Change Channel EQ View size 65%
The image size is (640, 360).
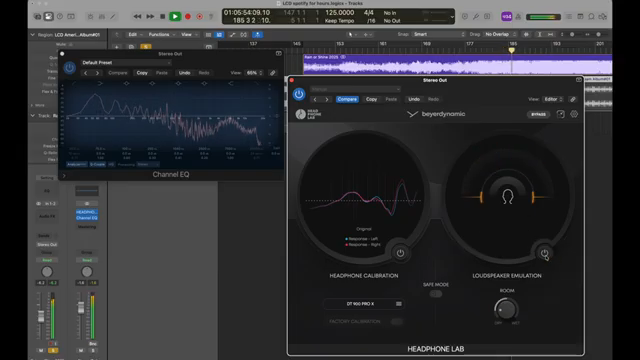coord(254,73)
